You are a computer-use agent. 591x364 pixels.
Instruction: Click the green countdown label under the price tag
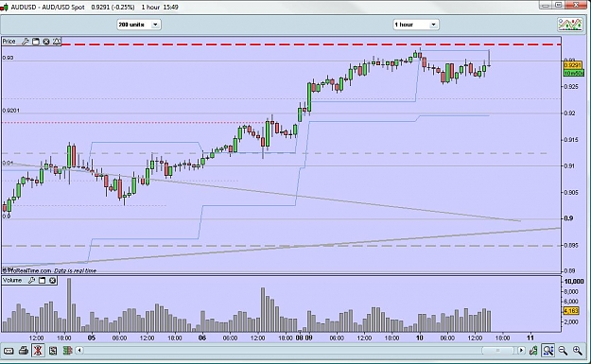pyautogui.click(x=574, y=73)
